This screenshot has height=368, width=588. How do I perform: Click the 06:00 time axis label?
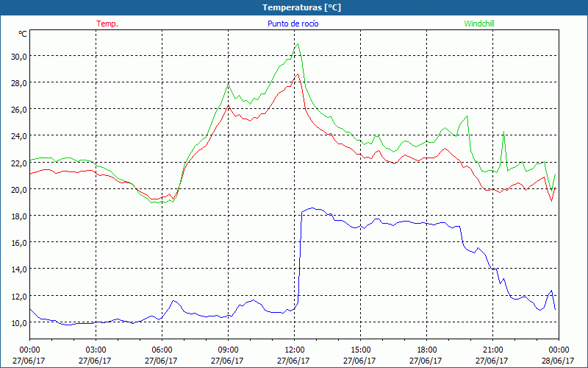click(162, 349)
